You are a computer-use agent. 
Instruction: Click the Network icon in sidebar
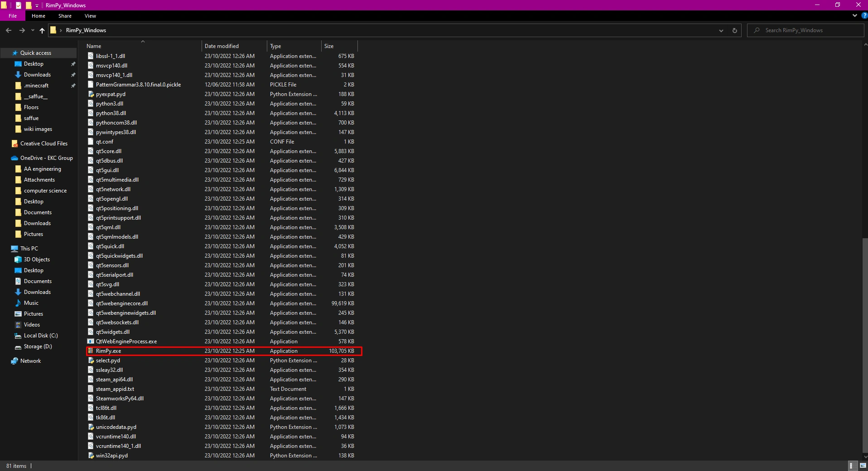point(14,361)
